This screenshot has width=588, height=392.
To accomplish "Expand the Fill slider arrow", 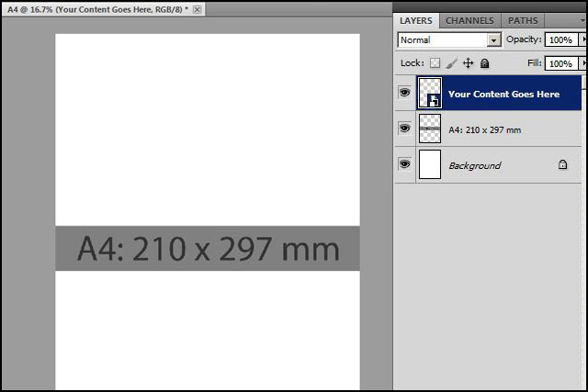I will click(x=582, y=63).
